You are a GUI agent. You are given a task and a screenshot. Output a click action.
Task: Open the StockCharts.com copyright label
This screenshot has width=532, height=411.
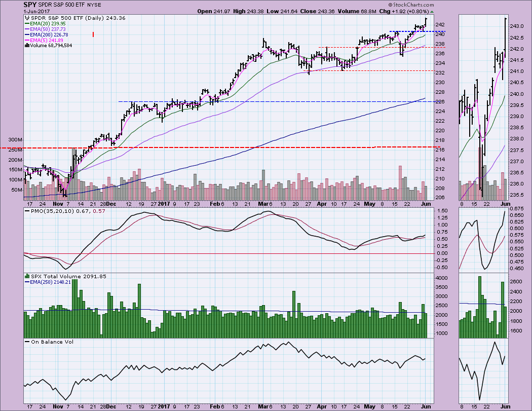[411, 5]
